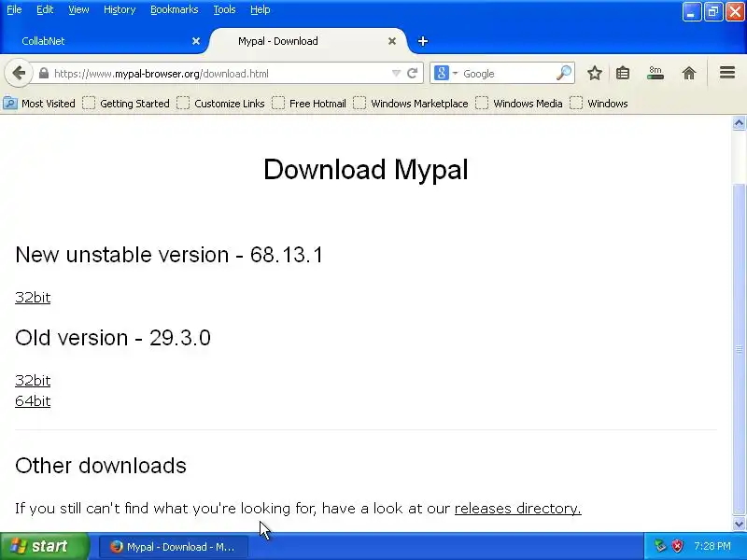Open the Getting Started bookmark
The width and height of the screenshot is (747, 560).
(126, 104)
